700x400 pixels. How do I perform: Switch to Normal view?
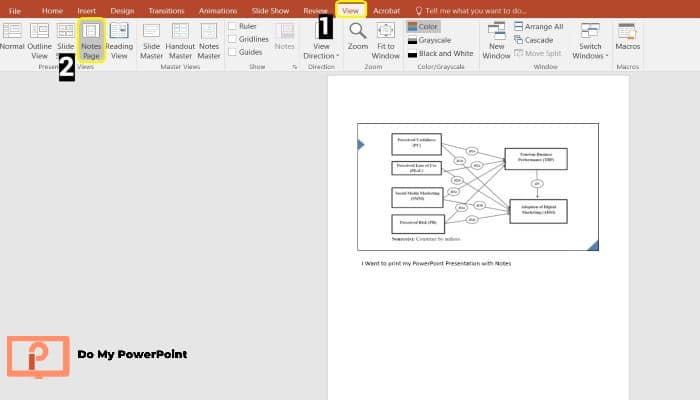coord(13,38)
